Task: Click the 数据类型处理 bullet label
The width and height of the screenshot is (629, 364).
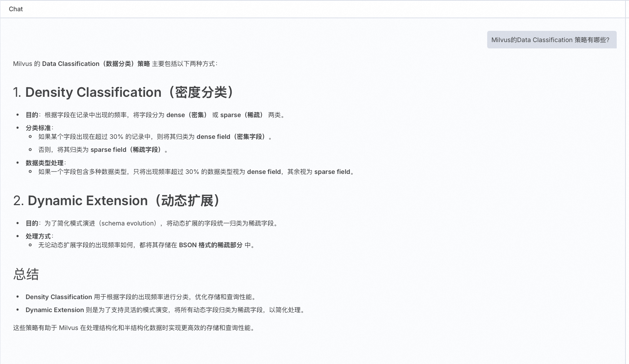Action: 46,163
